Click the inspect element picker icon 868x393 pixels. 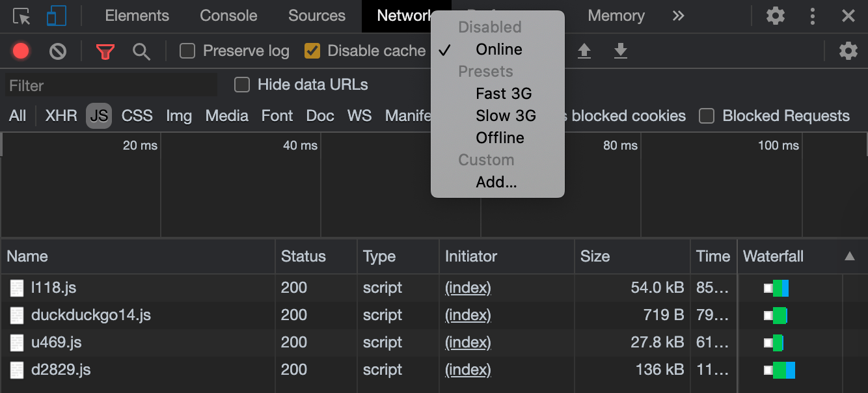(x=21, y=16)
